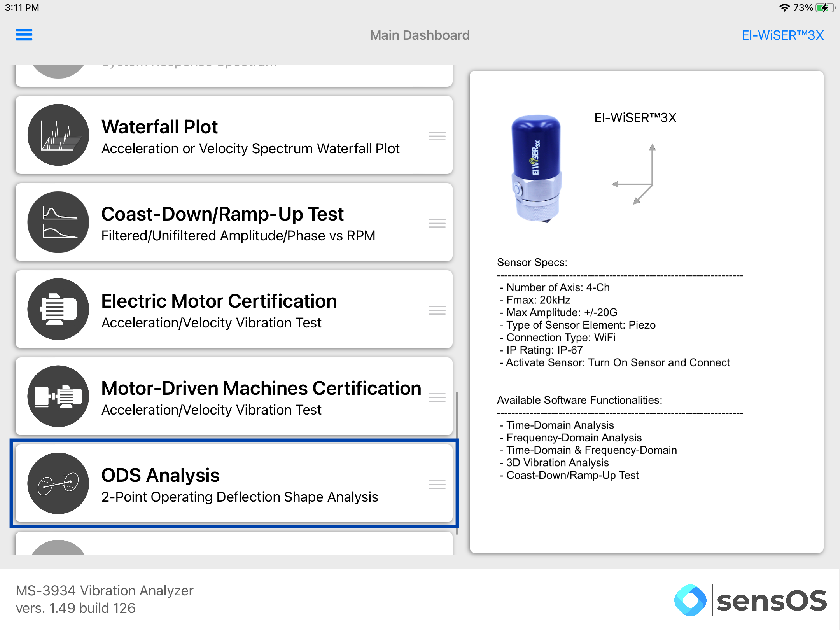
Task: Click 'Type of Sensor Element: Piezo' line
Action: click(x=578, y=325)
